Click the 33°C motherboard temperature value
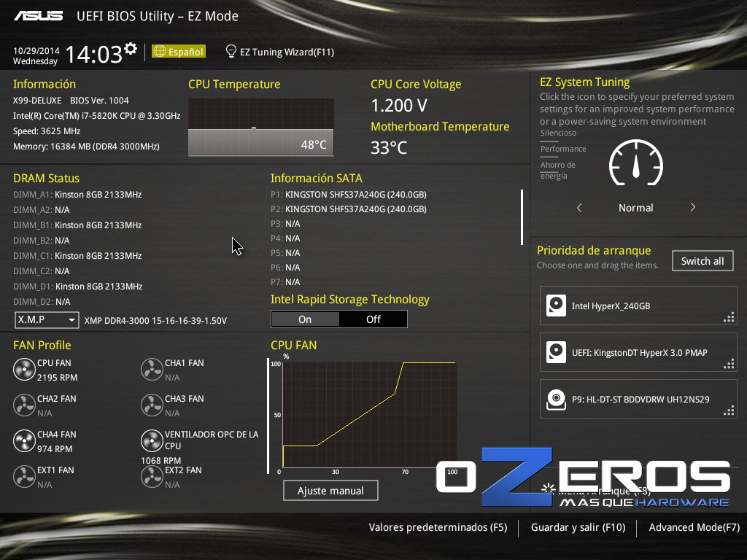747x560 pixels. 389,147
